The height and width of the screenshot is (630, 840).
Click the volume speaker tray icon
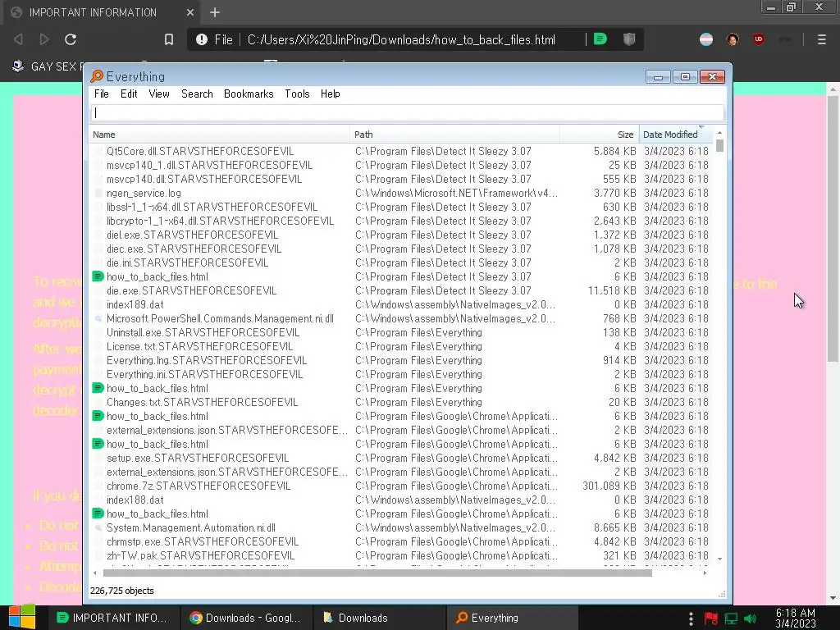pos(751,619)
